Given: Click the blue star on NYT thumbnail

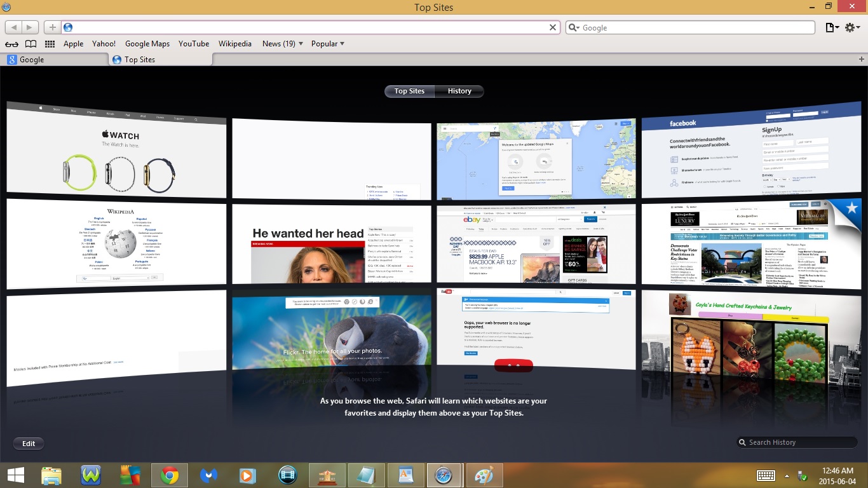Looking at the screenshot, I should [851, 208].
